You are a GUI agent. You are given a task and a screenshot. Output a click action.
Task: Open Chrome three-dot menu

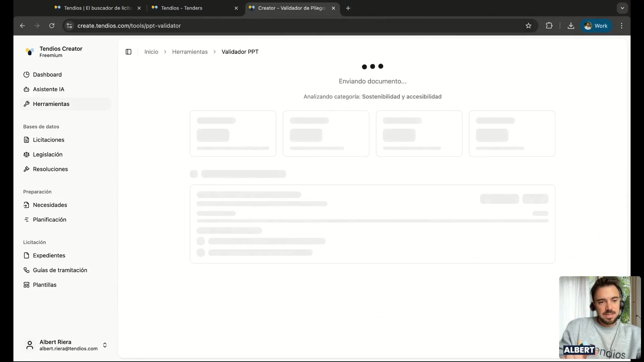coord(622,26)
